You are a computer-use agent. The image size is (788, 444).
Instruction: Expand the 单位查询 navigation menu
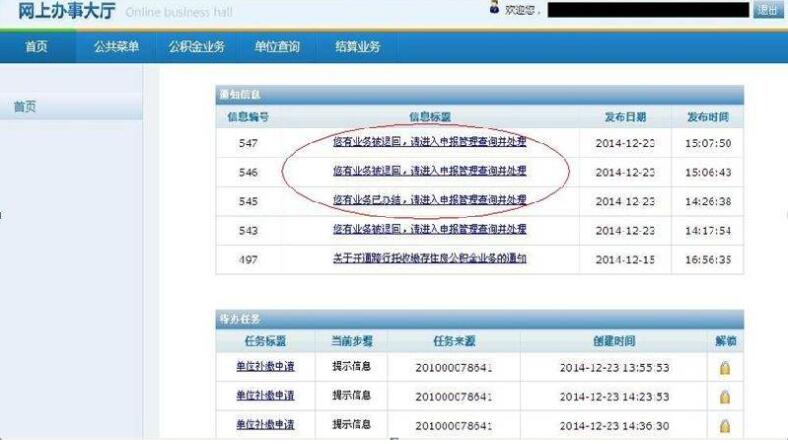[x=277, y=47]
